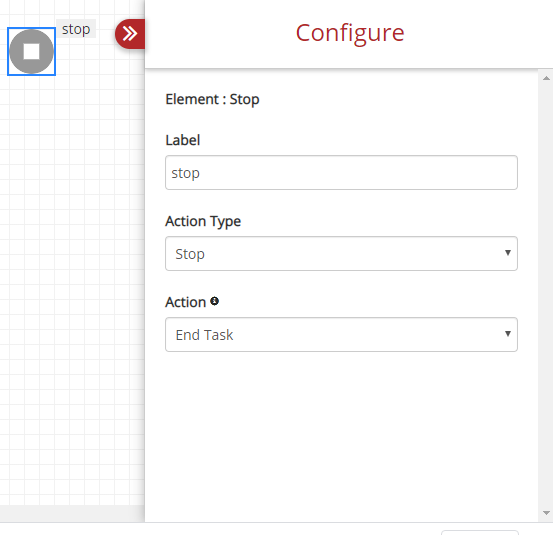
Task: Click the "Action Type" field caption
Action: (203, 221)
